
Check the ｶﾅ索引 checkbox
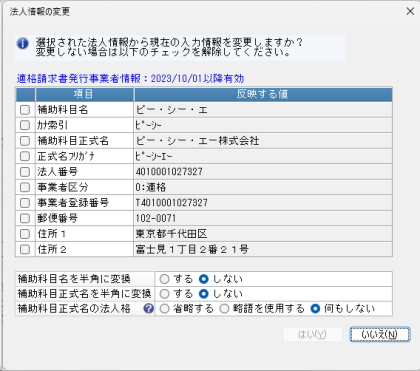tap(25, 125)
